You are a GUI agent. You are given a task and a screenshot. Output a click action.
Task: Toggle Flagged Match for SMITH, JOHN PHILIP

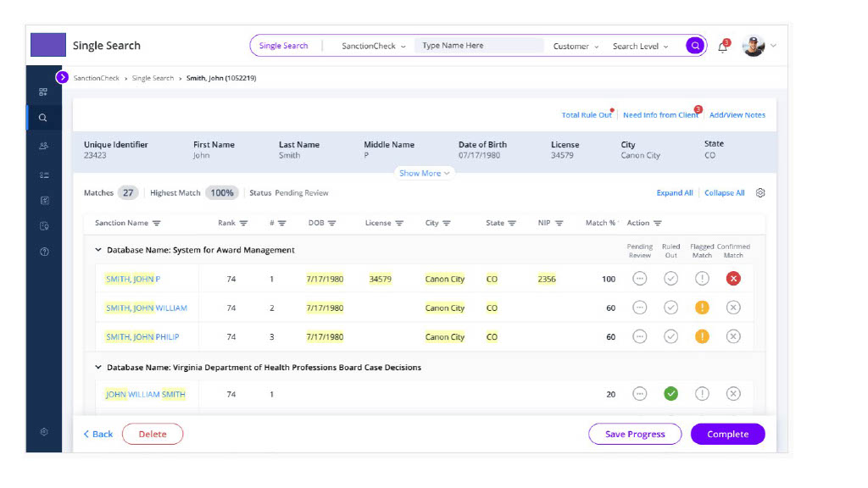click(702, 336)
